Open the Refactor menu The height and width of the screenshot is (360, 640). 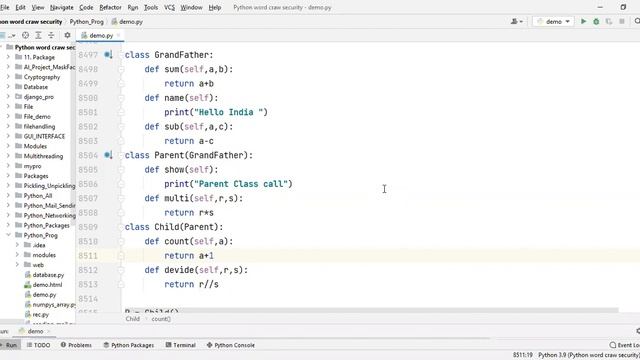point(110,7)
